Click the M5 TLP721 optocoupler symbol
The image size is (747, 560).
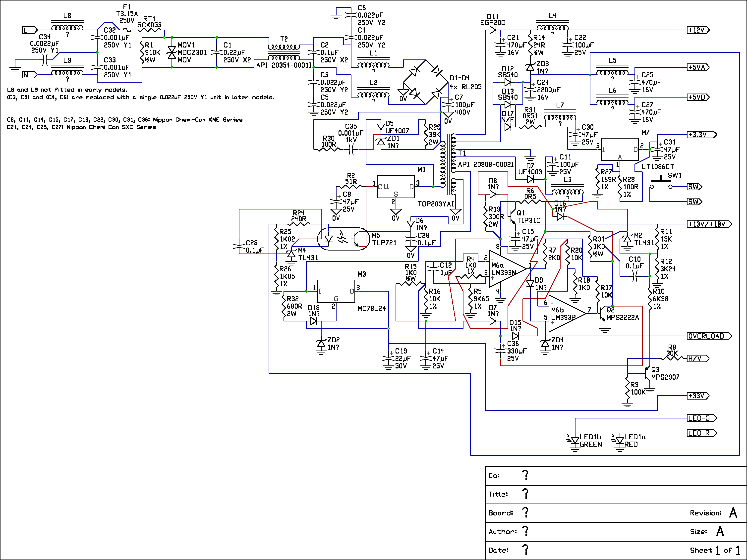[344, 239]
